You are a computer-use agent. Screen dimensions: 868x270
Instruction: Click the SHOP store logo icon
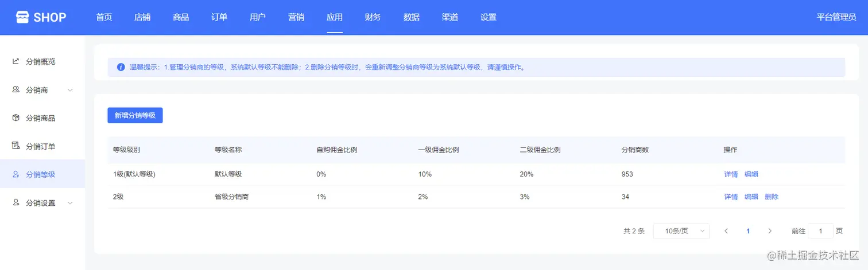(22, 17)
